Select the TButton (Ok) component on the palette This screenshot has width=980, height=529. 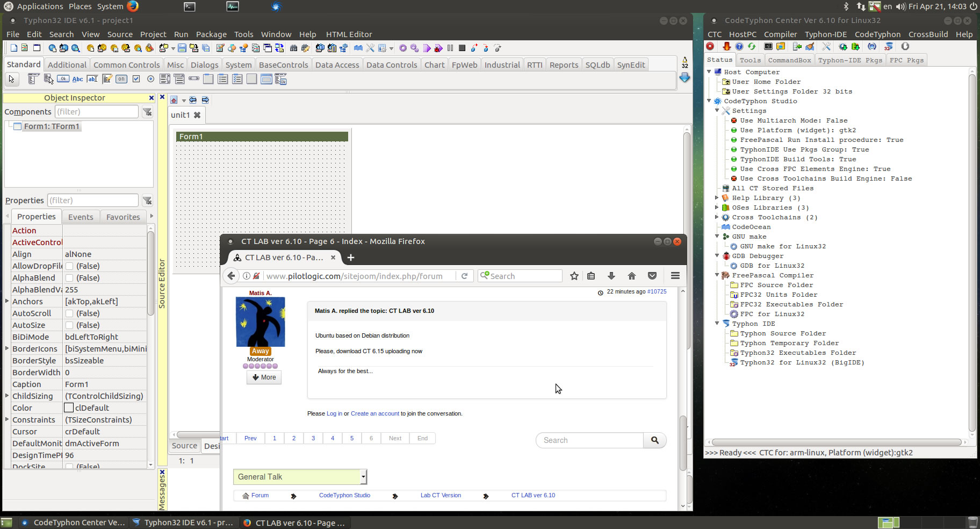tap(63, 79)
